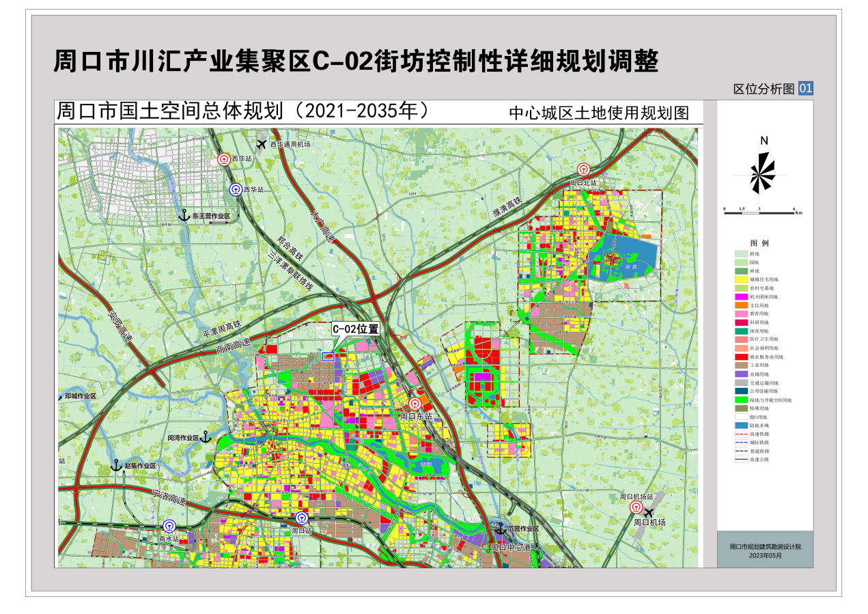Click the 闵湾作业区 anchor icon
The width and height of the screenshot is (868, 614).
click(x=205, y=436)
